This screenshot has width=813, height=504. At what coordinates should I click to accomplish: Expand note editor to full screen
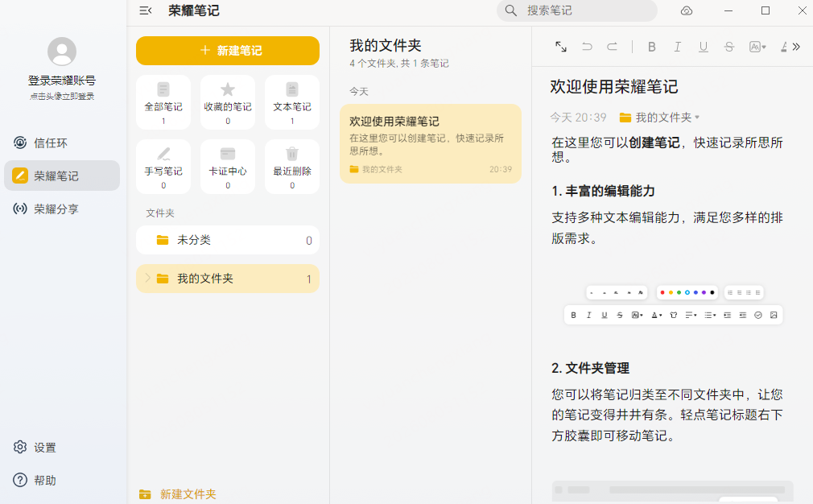(561, 47)
